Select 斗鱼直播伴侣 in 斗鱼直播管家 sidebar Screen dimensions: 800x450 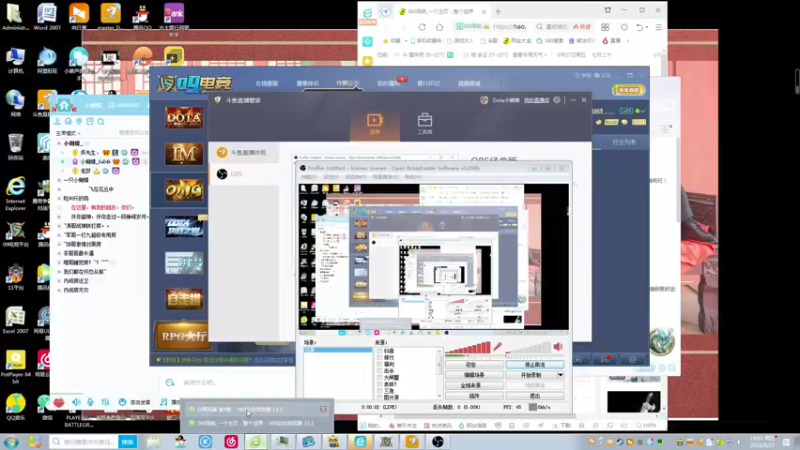[242, 153]
